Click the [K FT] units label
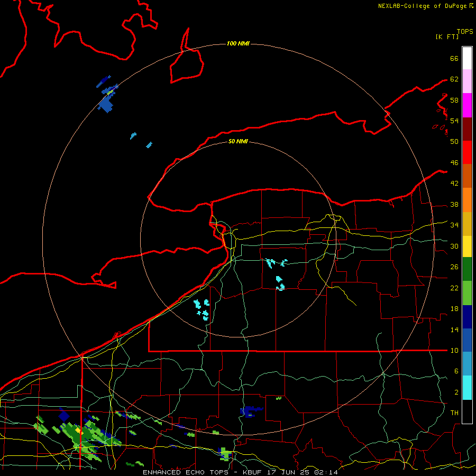Screen dimensions: 476x476 [447, 37]
